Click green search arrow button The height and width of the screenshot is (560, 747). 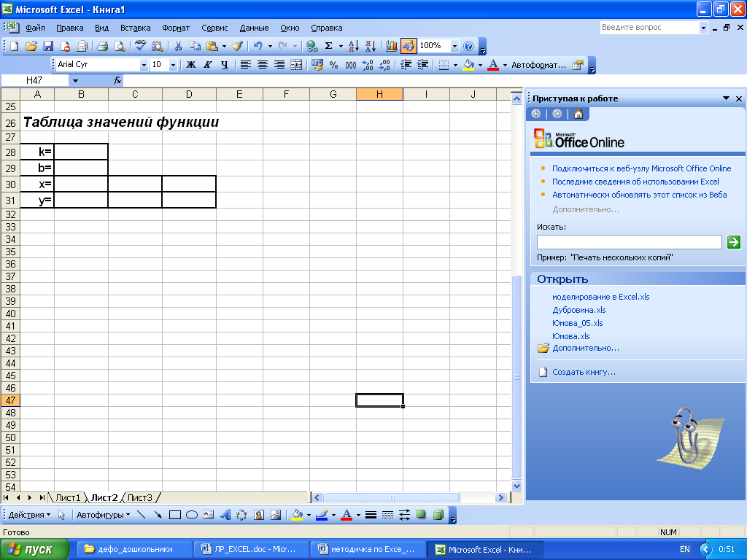click(734, 242)
